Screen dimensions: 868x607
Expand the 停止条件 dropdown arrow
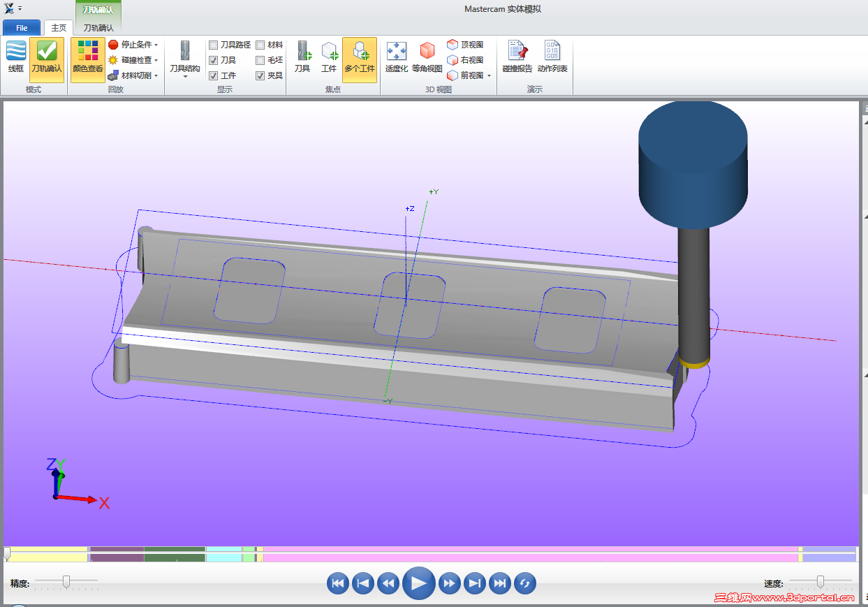(x=156, y=45)
